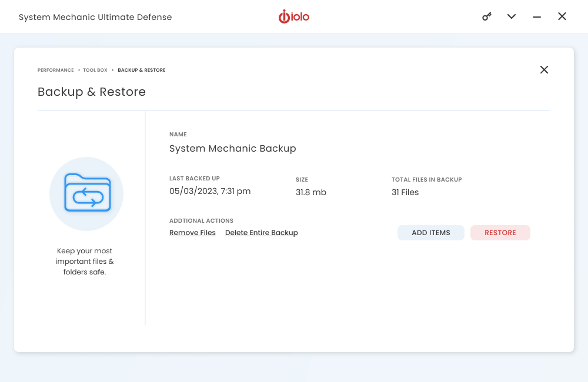
Task: Click the ADD ITEMS button
Action: coord(430,233)
